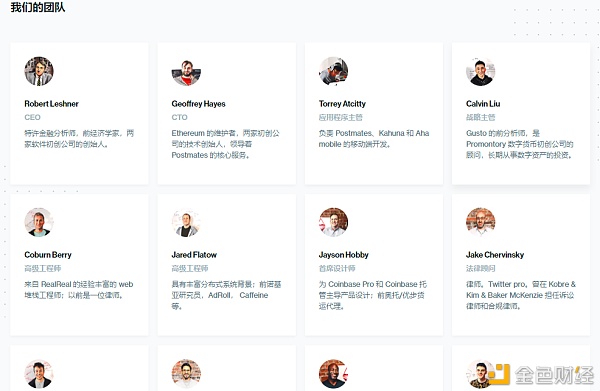Viewport: 600px width, 391px height.
Task: Select the Jake Chervinsky name heading
Action: pyautogui.click(x=495, y=255)
